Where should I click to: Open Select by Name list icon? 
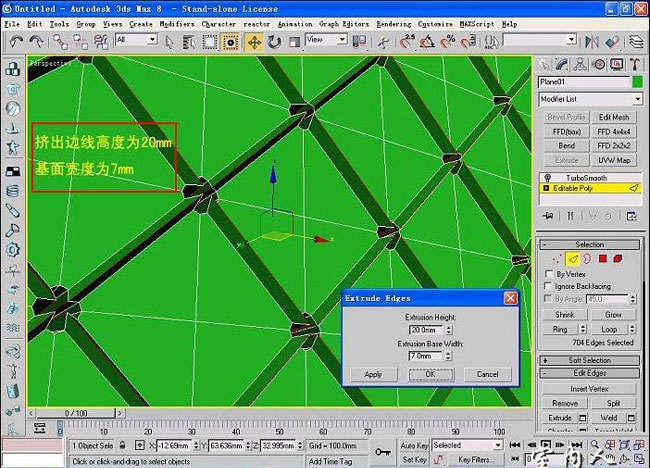189,41
